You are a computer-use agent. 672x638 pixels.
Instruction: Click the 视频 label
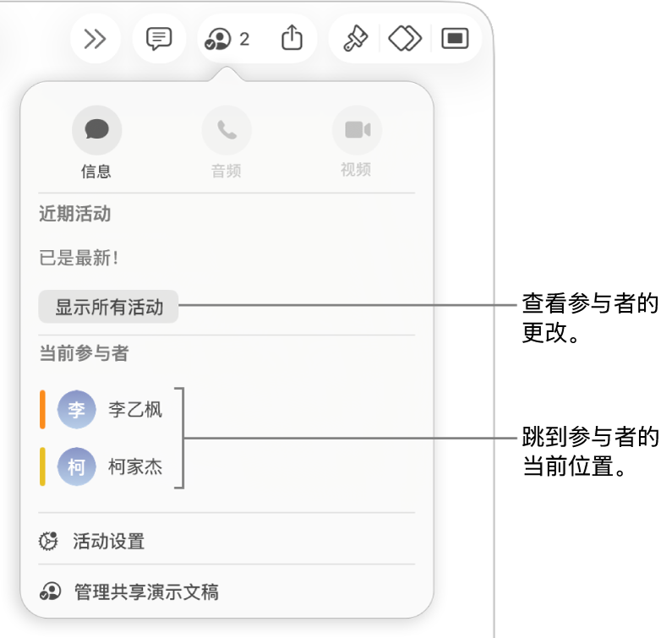(x=356, y=170)
